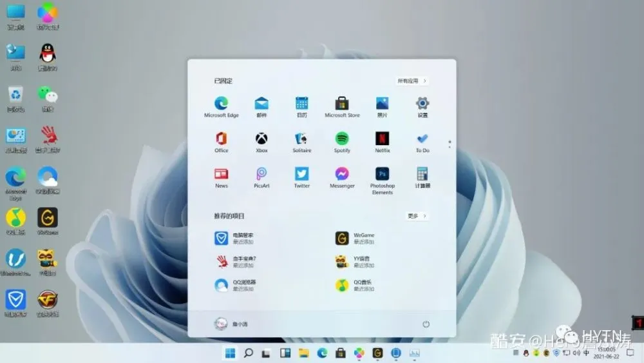Image resolution: width=644 pixels, height=363 pixels.
Task: Open the Microsoft Store pinned app
Action: tap(342, 104)
